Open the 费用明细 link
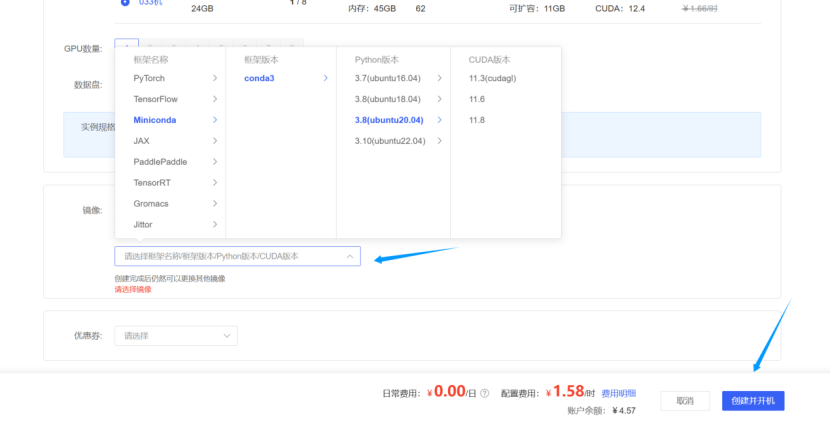831x424 pixels. (618, 393)
